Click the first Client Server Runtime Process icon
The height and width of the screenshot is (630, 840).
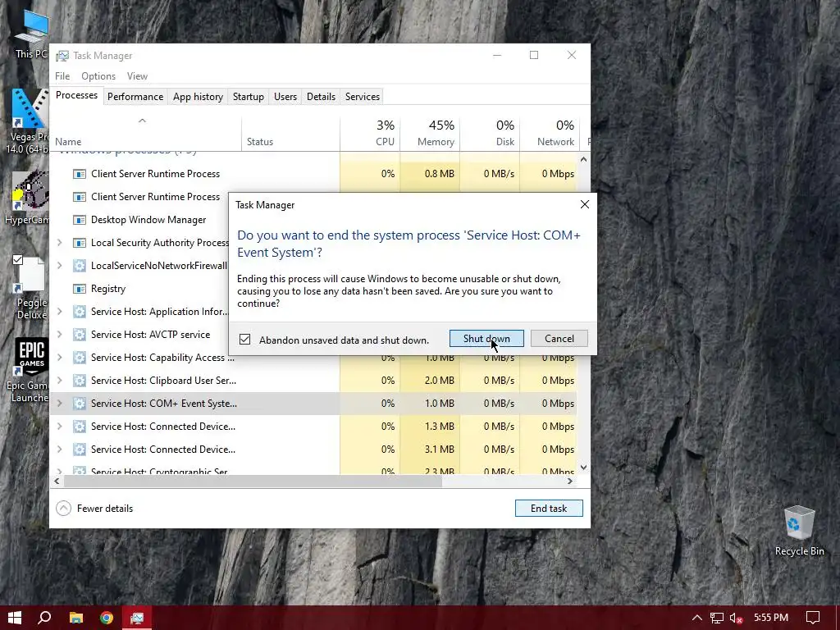tap(80, 174)
